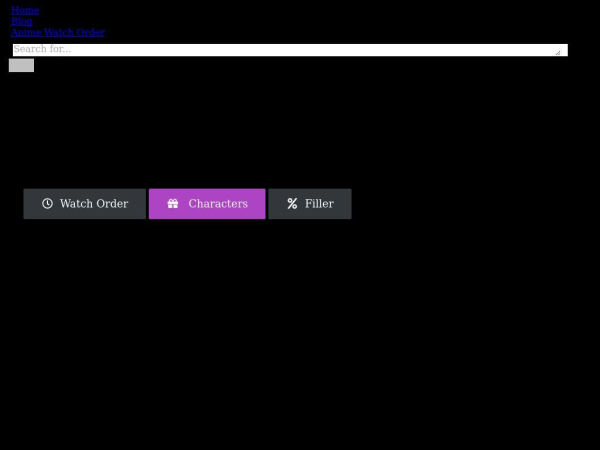
Task: Click the percent icon on Filler
Action: point(292,204)
